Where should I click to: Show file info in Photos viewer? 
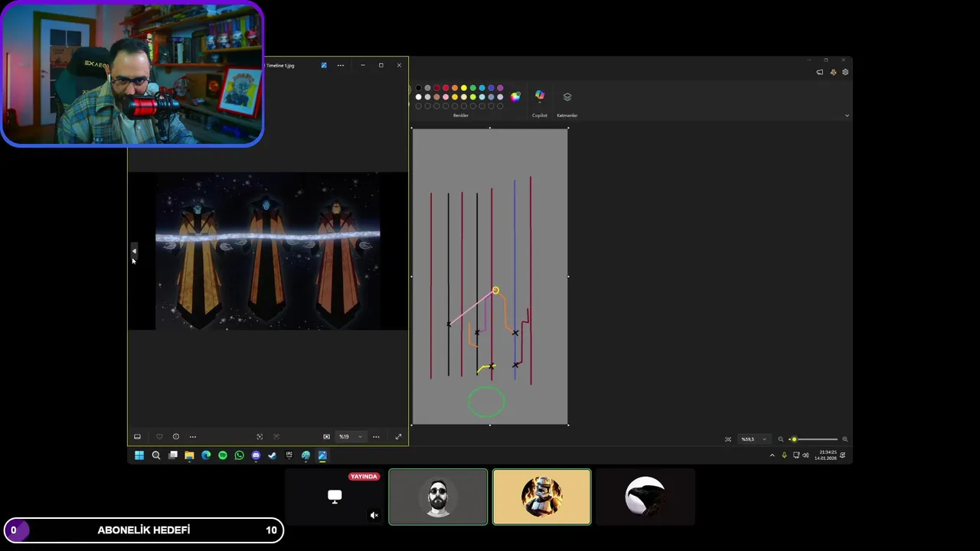point(176,436)
